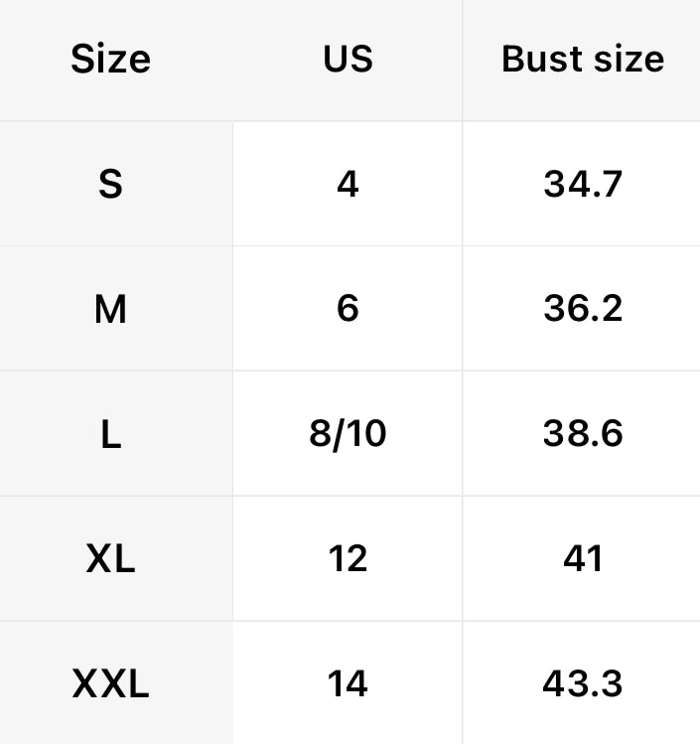Select the 43.3 bust size value
The height and width of the screenshot is (744, 700).
tap(582, 684)
